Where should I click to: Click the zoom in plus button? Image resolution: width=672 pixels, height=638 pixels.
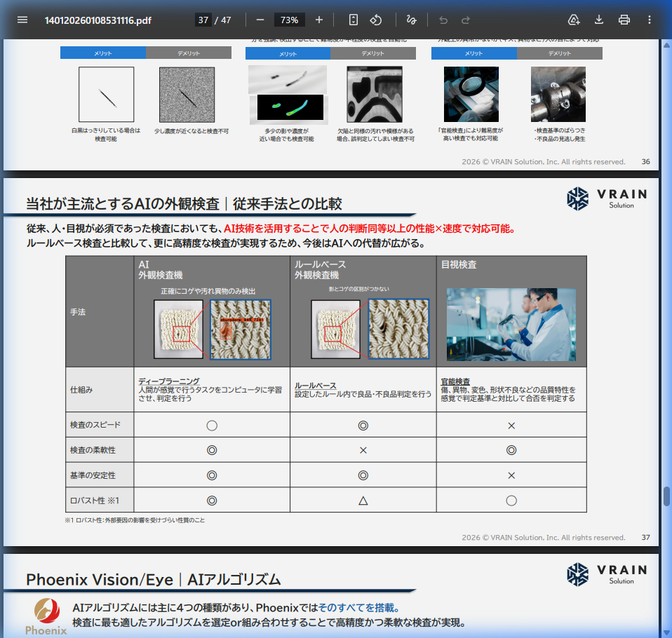(319, 20)
